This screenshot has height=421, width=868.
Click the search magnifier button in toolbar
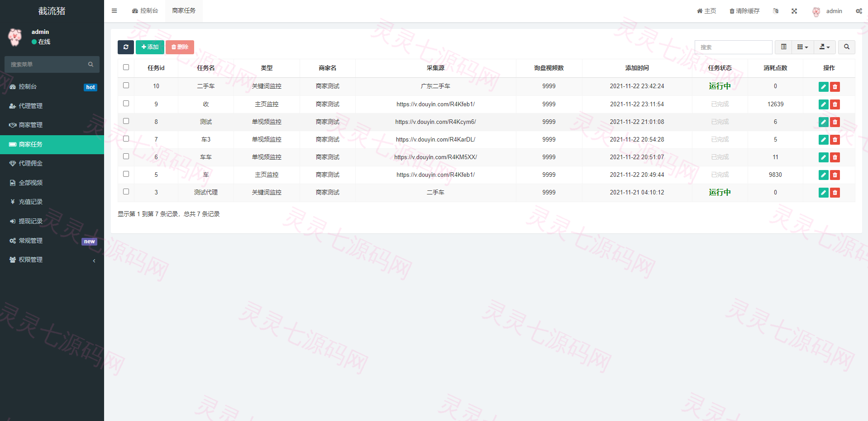point(847,47)
